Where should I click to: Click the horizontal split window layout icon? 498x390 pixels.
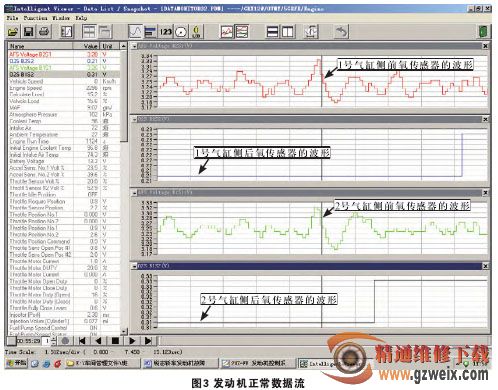273,32
